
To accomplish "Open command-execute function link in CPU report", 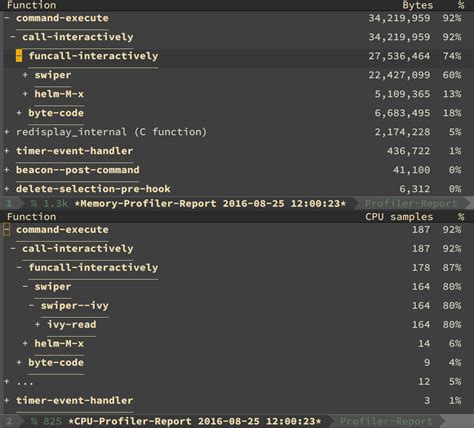I will [62, 230].
